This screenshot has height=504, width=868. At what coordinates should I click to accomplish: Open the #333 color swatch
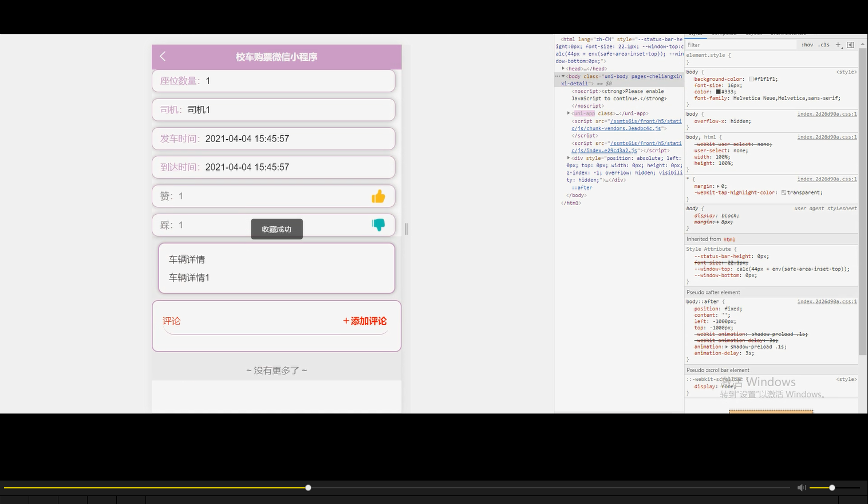coord(719,92)
